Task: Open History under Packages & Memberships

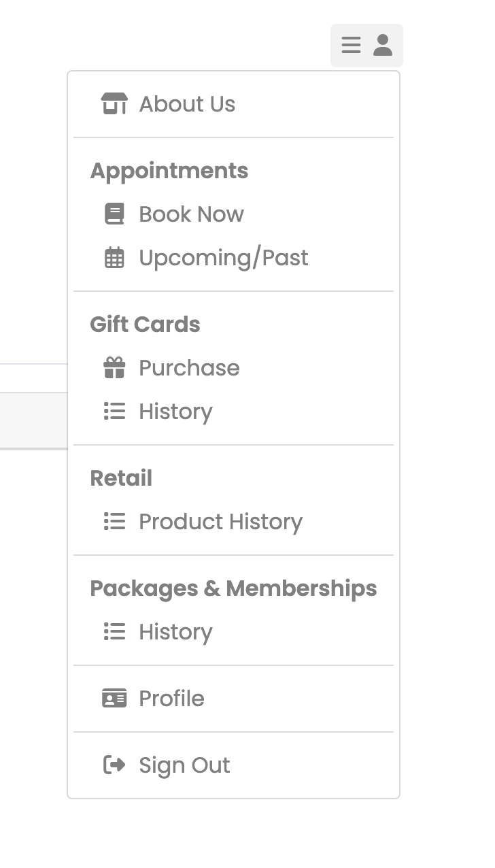Action: 233,632
